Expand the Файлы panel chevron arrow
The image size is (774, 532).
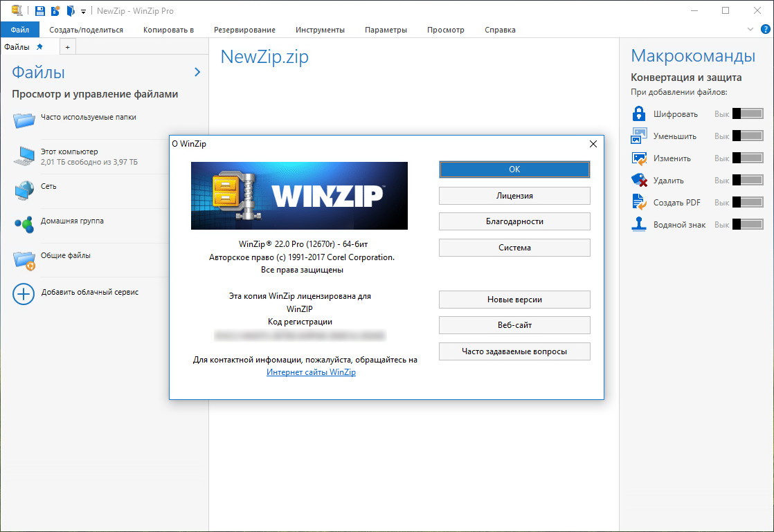point(197,72)
